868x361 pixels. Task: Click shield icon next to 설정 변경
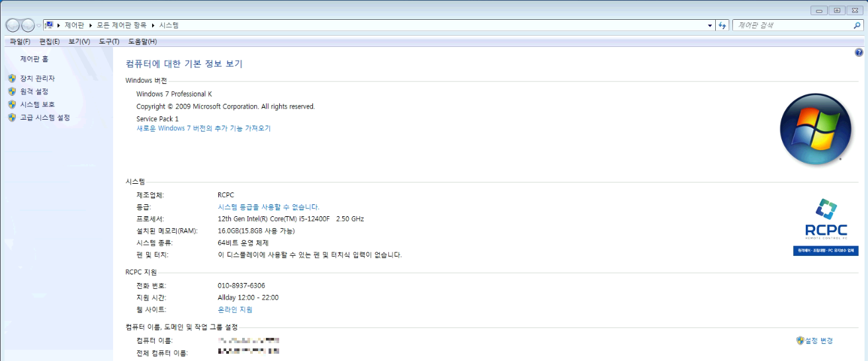tap(800, 341)
